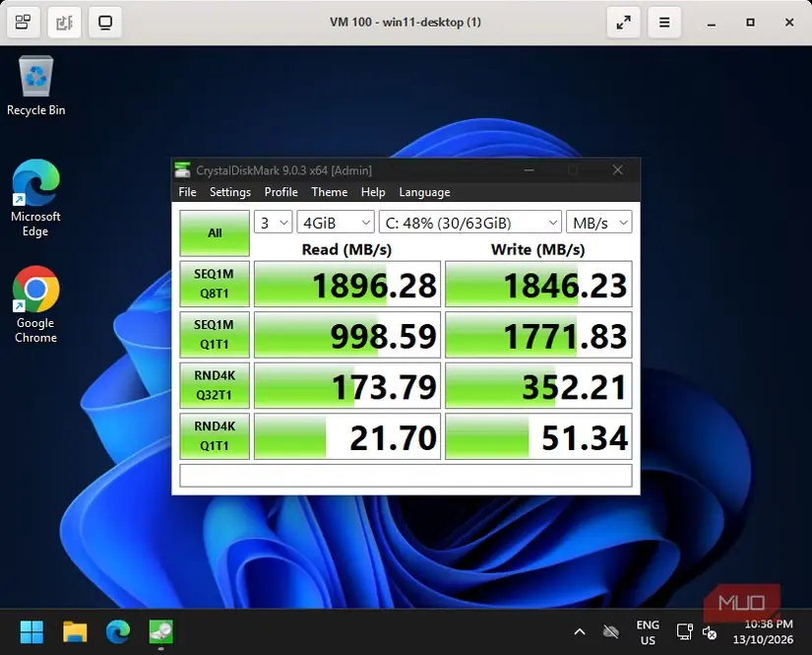
Task: Open the drive selection dropdown C: 48%
Action: coord(470,223)
